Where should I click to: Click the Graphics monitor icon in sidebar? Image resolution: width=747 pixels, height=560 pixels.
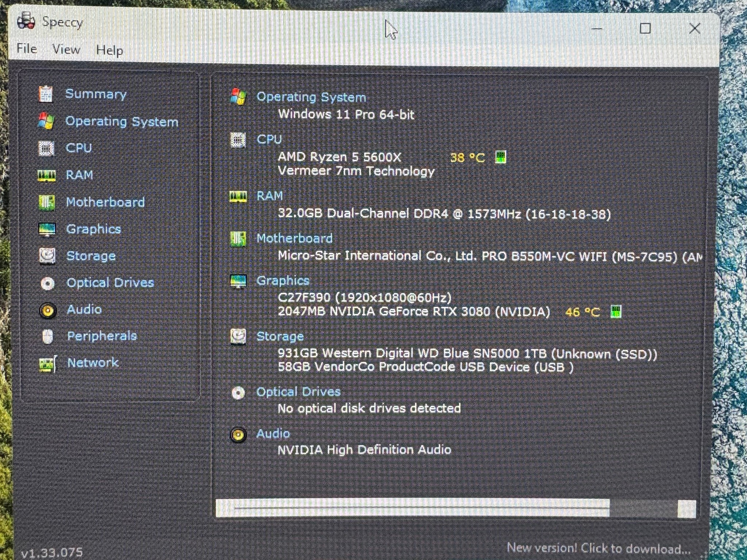47,229
